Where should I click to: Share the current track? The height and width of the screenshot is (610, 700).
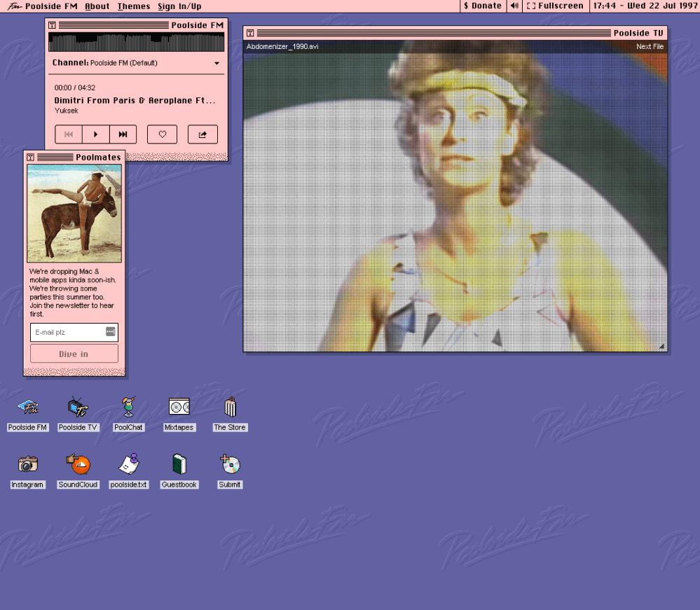point(203,134)
